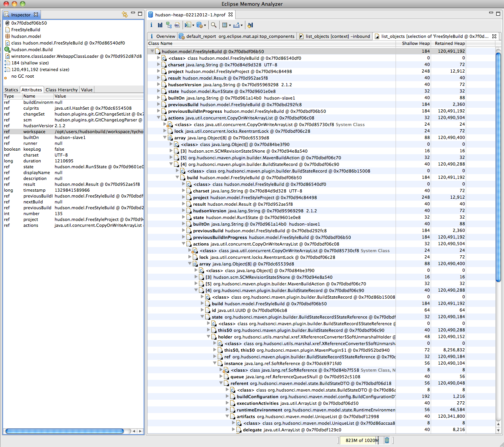The height and width of the screenshot is (447, 504).
Task: Expand the 'this$0, this$0' MavenPlugin$1 row
Action: pyautogui.click(x=215, y=350)
